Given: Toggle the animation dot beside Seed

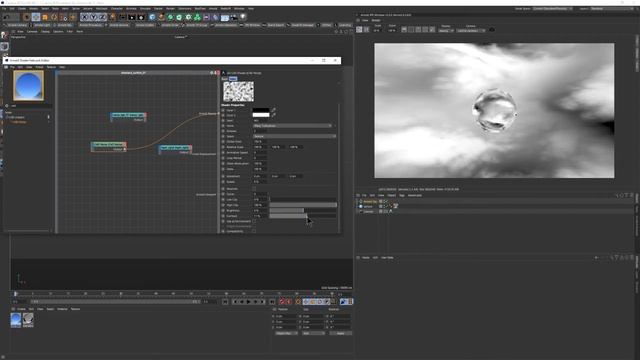Looking at the screenshot, I should click(223, 120).
